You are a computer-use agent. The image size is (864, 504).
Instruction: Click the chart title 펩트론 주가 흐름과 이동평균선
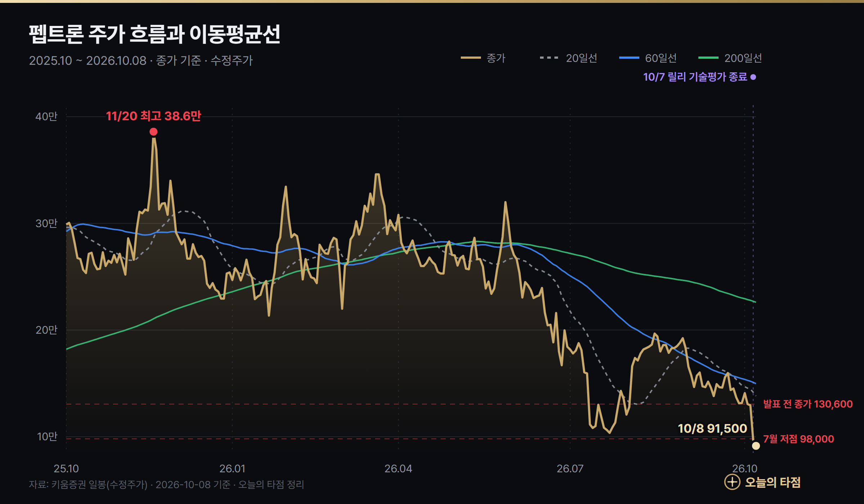click(x=154, y=34)
